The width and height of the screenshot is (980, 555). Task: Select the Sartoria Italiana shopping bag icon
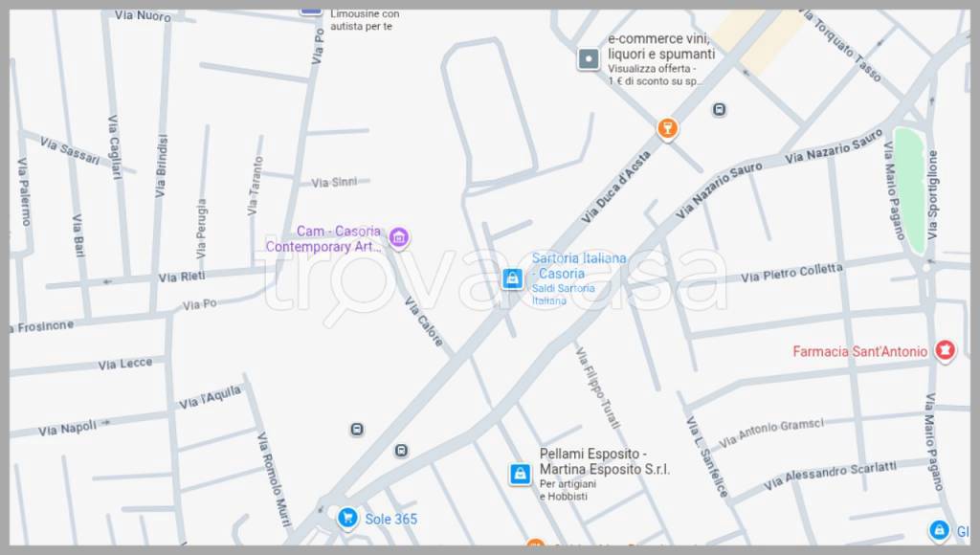pos(513,278)
